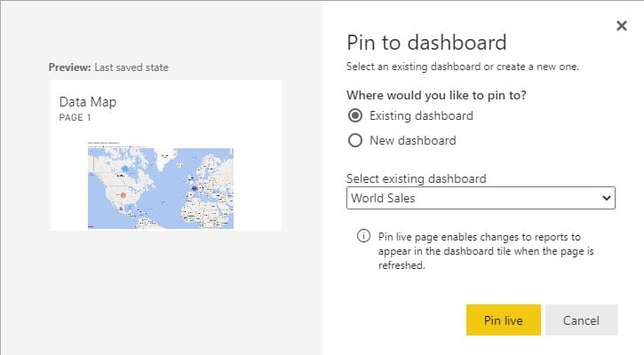Click the "New dashboard" label text

[x=413, y=140]
